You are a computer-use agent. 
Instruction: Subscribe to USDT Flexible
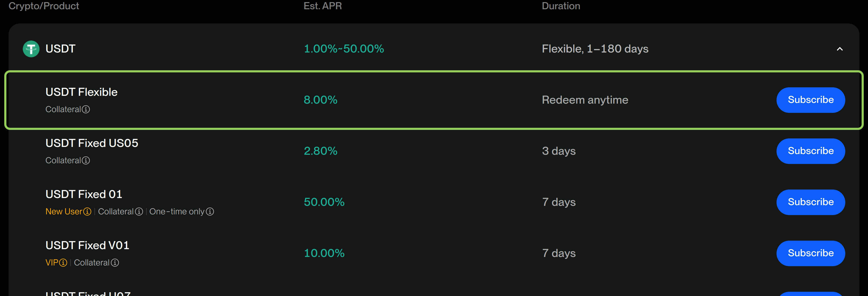point(811,100)
